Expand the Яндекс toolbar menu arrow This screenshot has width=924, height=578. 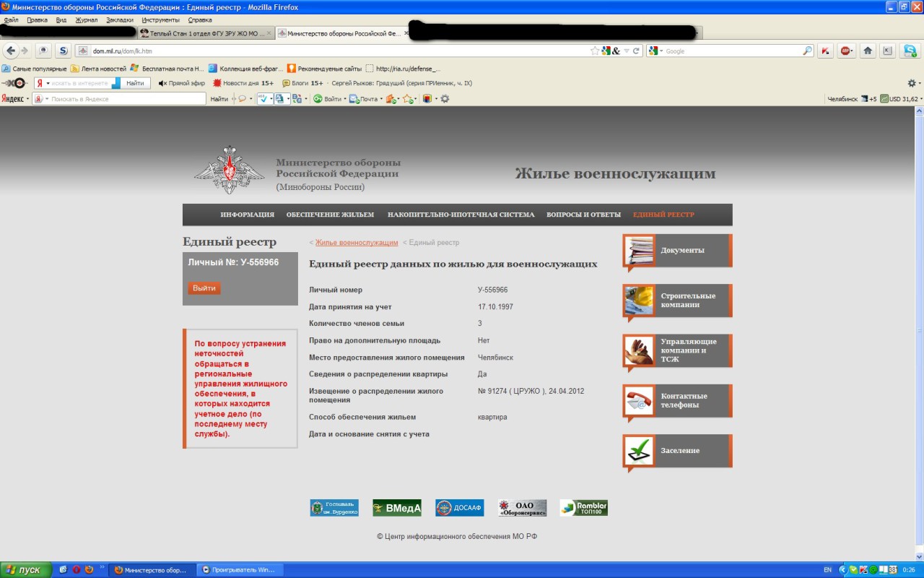[x=27, y=99]
